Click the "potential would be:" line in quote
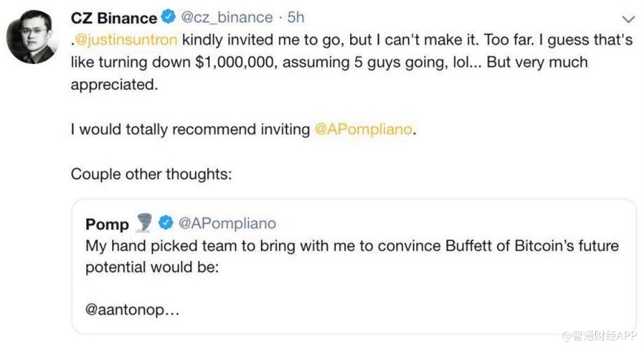 (x=152, y=267)
